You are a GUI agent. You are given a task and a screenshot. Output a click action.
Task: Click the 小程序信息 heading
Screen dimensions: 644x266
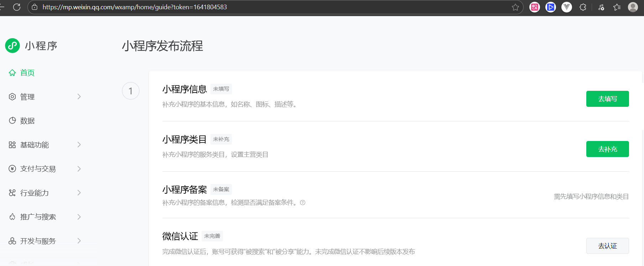[185, 89]
